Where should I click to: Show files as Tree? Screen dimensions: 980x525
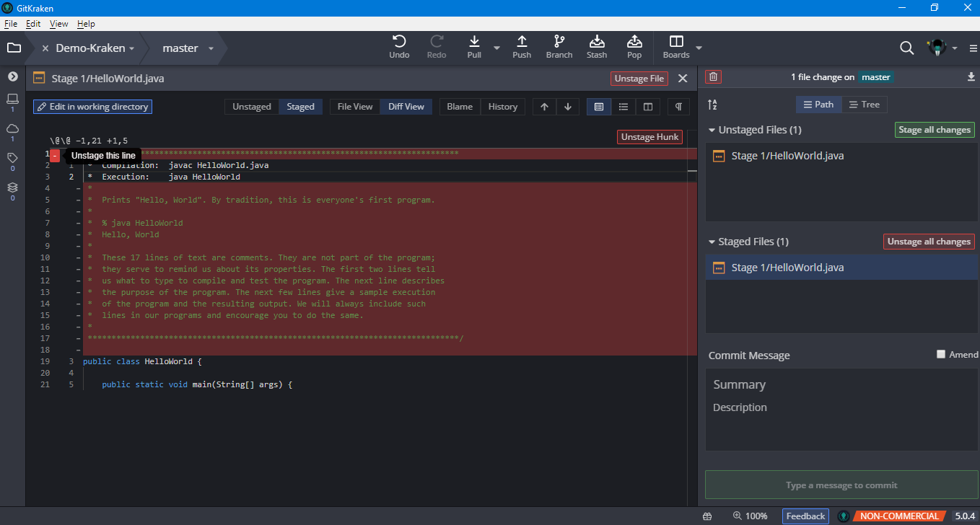(x=864, y=105)
